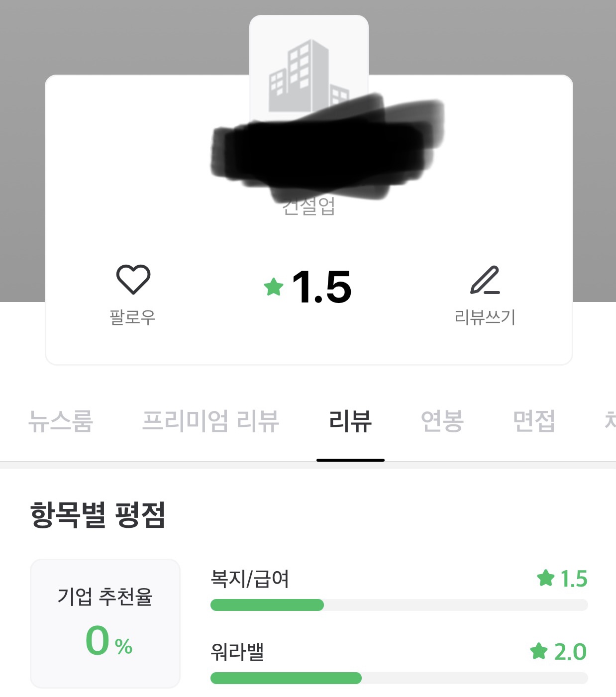Tap the pencil review-writing icon

pos(485,280)
